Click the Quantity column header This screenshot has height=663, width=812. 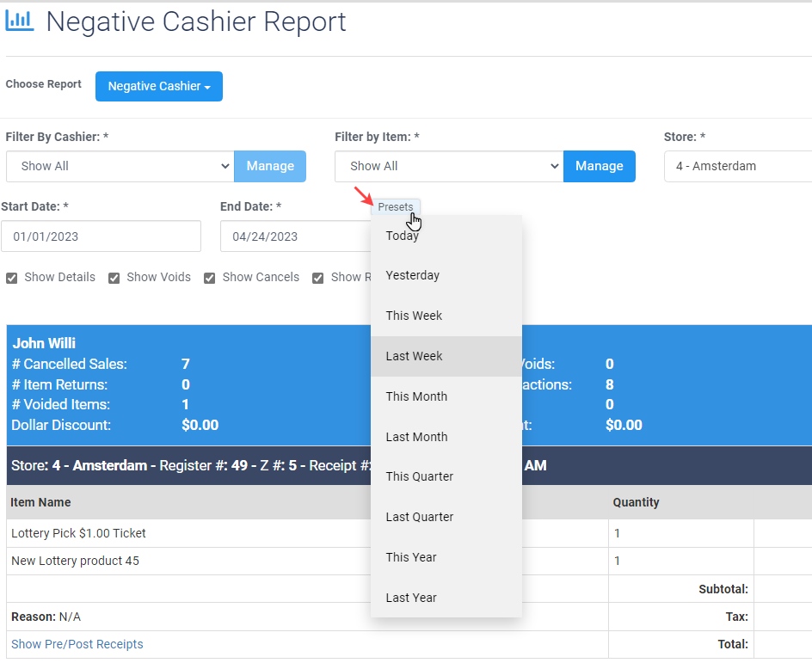point(636,502)
